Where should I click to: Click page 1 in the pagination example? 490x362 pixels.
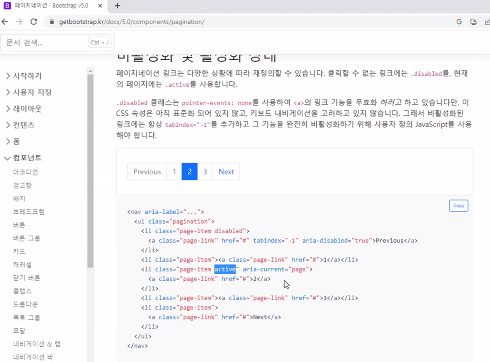point(174,172)
